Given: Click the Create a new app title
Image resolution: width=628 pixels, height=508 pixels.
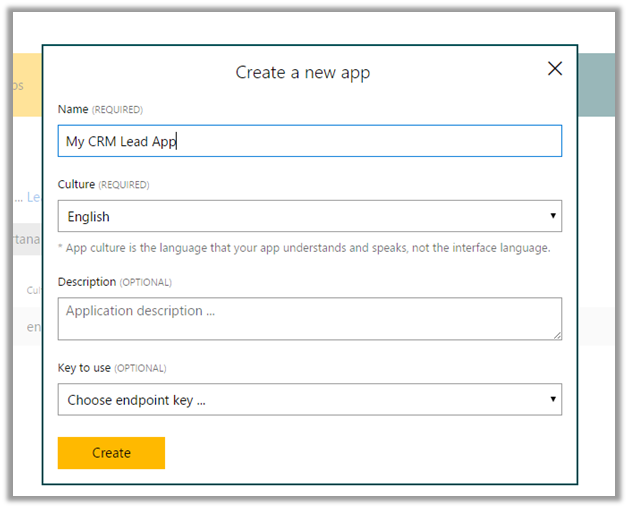Looking at the screenshot, I should click(302, 72).
